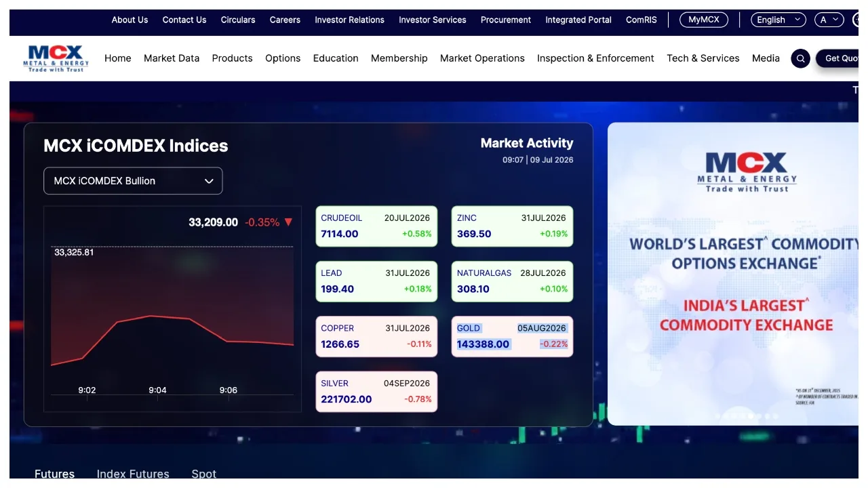Click the MCX logo in the header
The height and width of the screenshot is (488, 868).
[x=56, y=59]
